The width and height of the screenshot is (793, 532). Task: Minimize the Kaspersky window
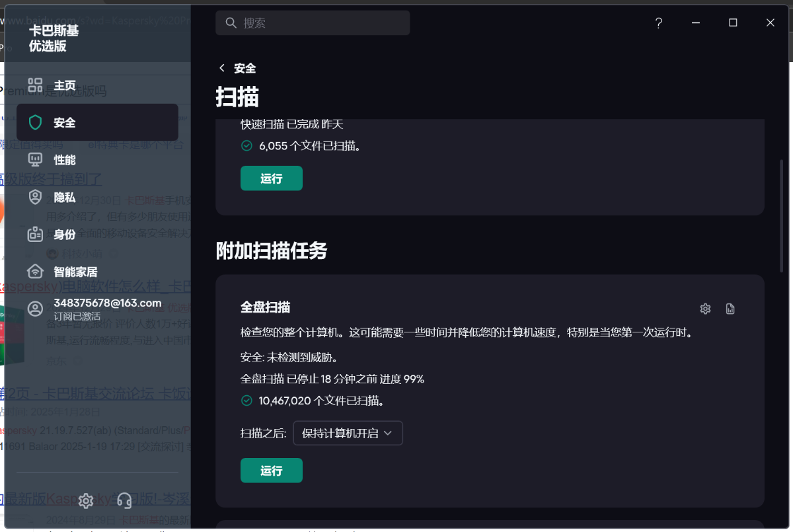696,22
